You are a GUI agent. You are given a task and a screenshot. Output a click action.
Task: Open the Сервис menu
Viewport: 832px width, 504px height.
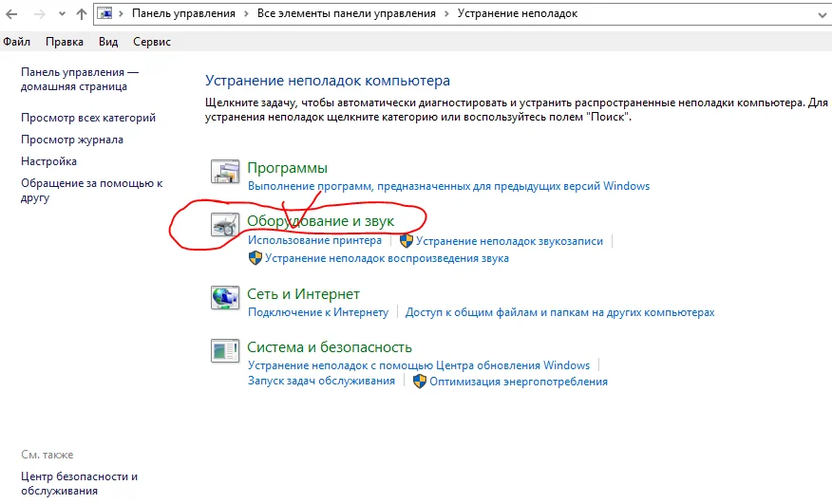[x=152, y=42]
